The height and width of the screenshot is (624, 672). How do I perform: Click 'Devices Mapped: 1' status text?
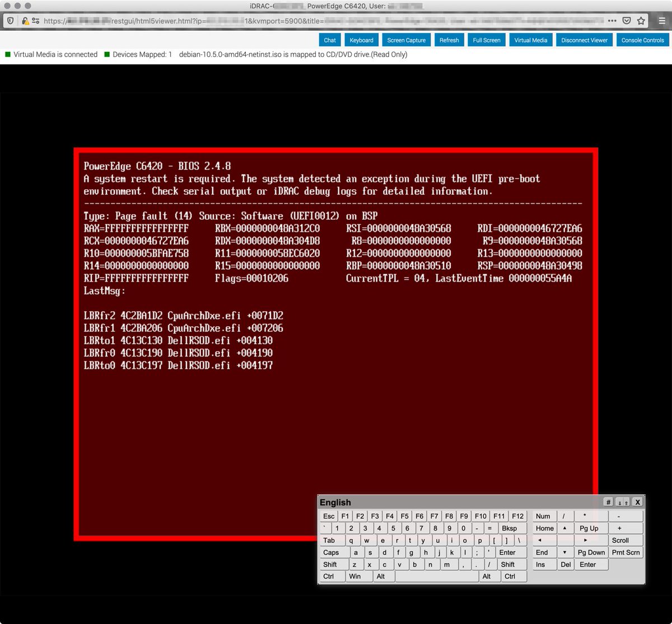(x=142, y=55)
